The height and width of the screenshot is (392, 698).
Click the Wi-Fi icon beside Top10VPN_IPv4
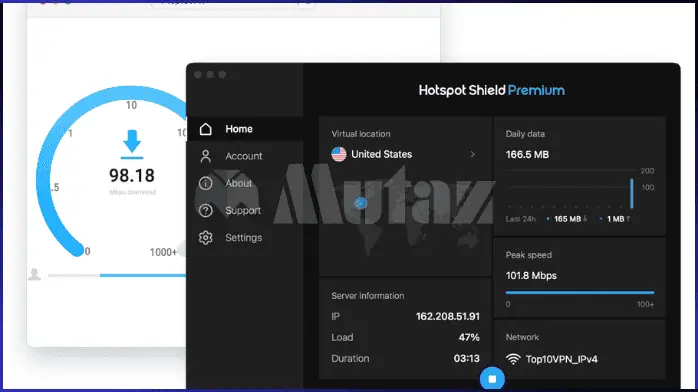pos(513,359)
